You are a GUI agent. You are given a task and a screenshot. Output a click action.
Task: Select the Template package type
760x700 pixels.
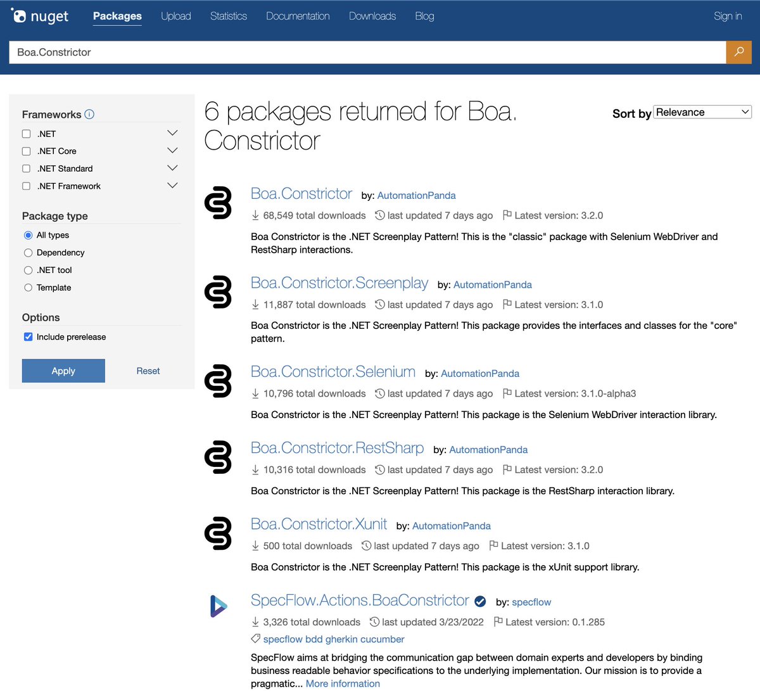pyautogui.click(x=28, y=288)
